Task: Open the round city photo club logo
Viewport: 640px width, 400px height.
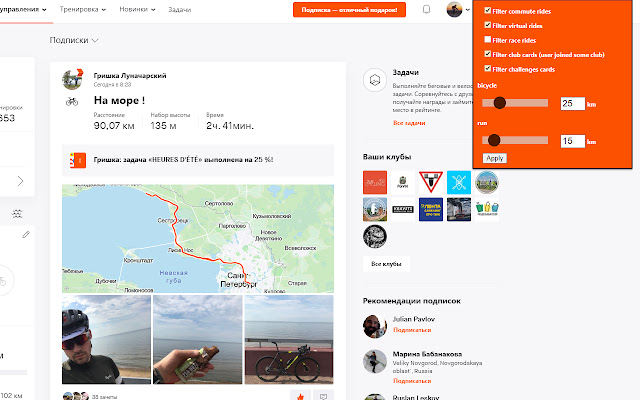Action: (487, 182)
